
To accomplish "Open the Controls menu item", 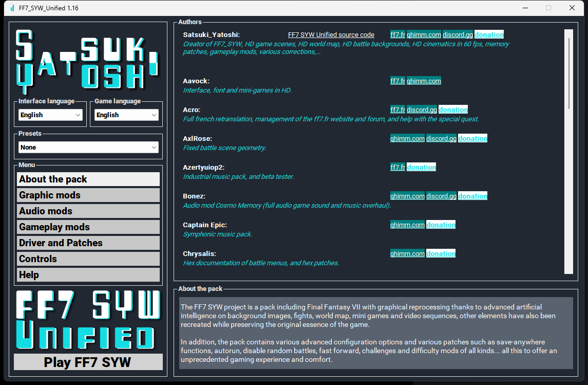I will pyautogui.click(x=88, y=259).
